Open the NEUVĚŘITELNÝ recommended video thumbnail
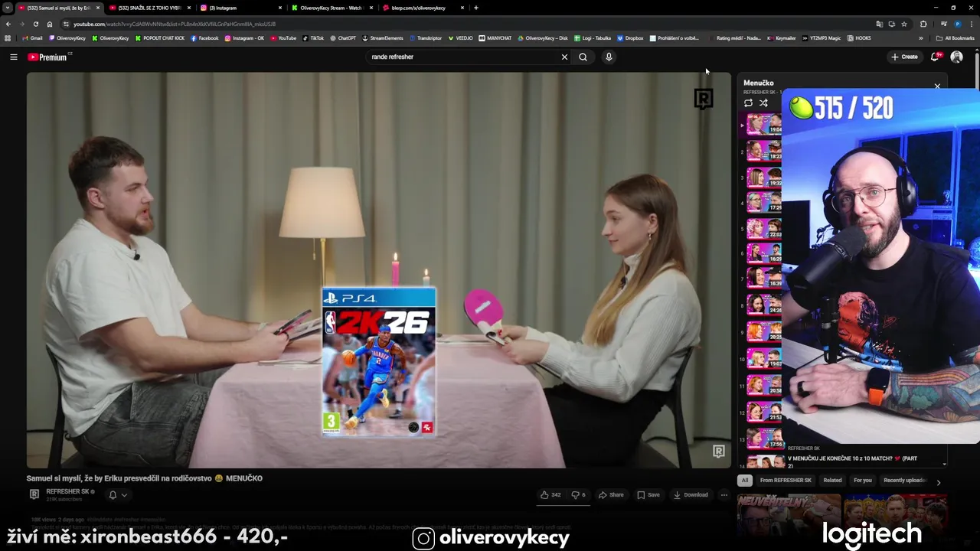Viewport: 980px width, 551px height. 789,517
